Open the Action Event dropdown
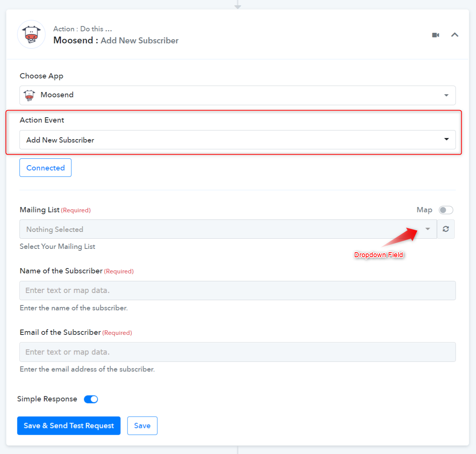 pyautogui.click(x=238, y=140)
